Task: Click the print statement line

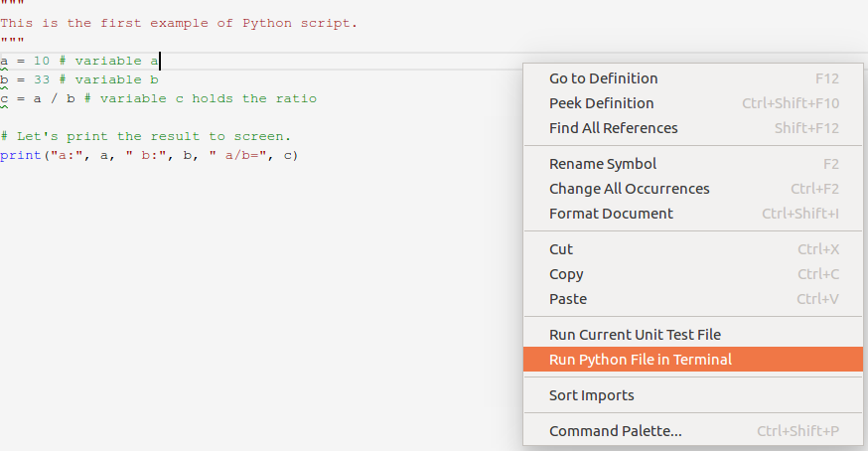Action: (149, 155)
